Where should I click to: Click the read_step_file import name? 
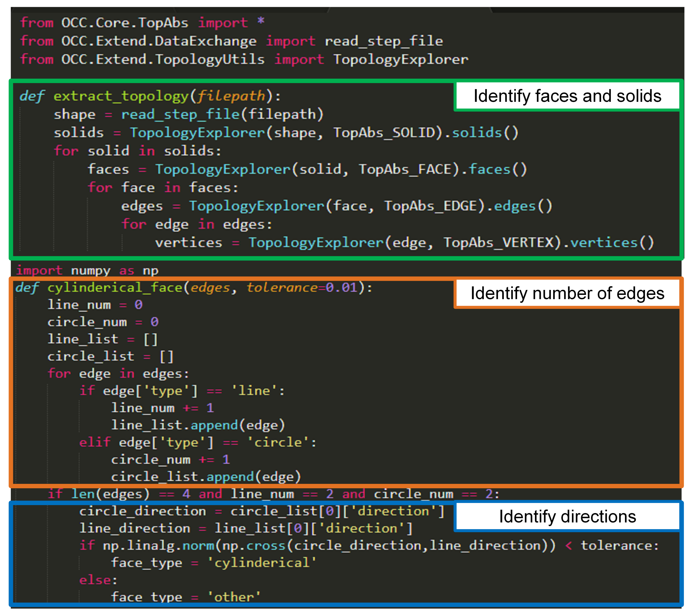point(383,41)
